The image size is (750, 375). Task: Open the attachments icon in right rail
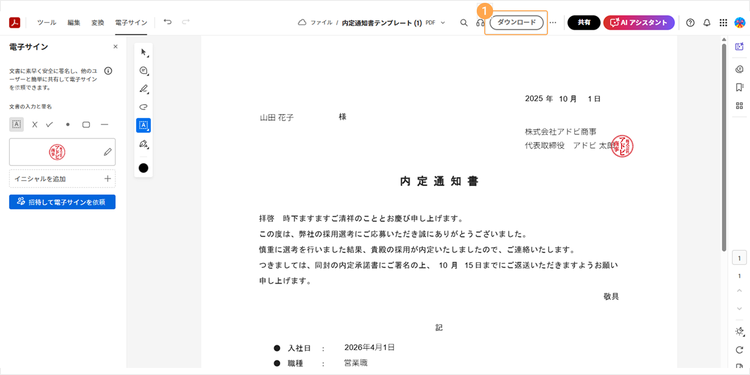739,69
